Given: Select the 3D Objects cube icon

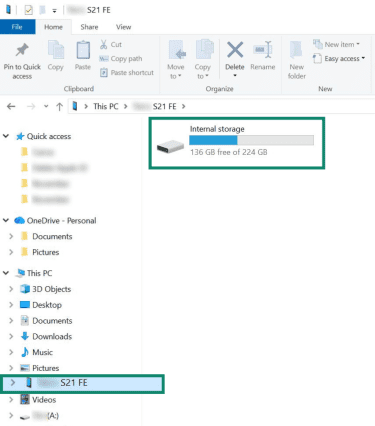Looking at the screenshot, I should 25,289.
